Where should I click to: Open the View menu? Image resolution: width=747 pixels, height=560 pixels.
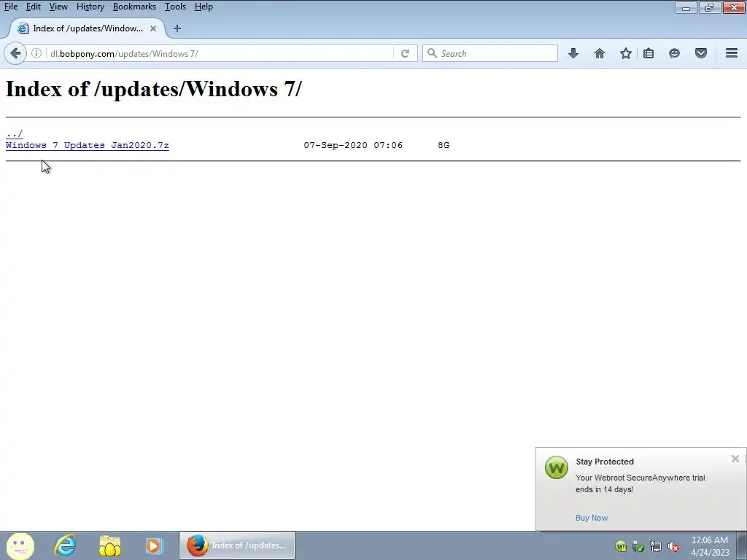(x=58, y=7)
